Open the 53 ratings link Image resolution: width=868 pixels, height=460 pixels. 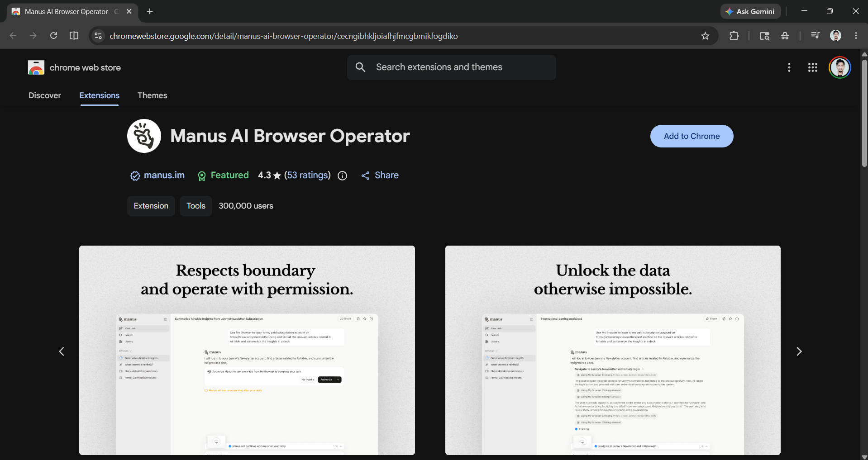pos(307,175)
